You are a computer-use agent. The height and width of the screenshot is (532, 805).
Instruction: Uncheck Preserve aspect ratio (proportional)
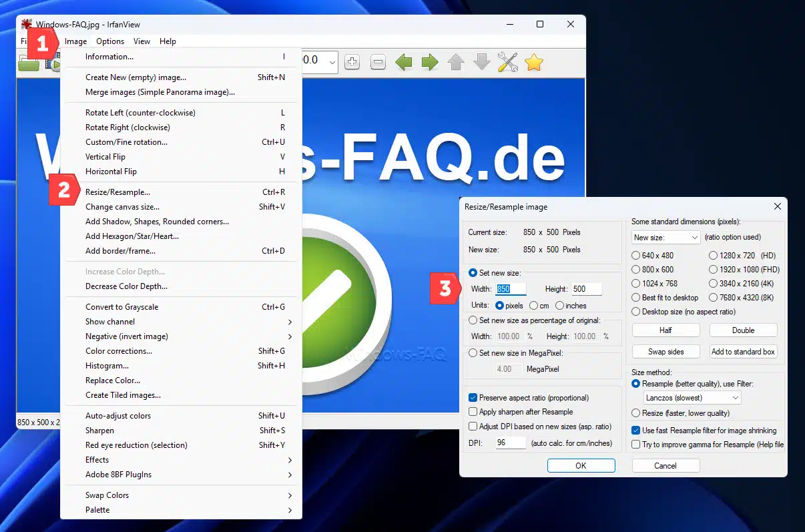pos(473,397)
